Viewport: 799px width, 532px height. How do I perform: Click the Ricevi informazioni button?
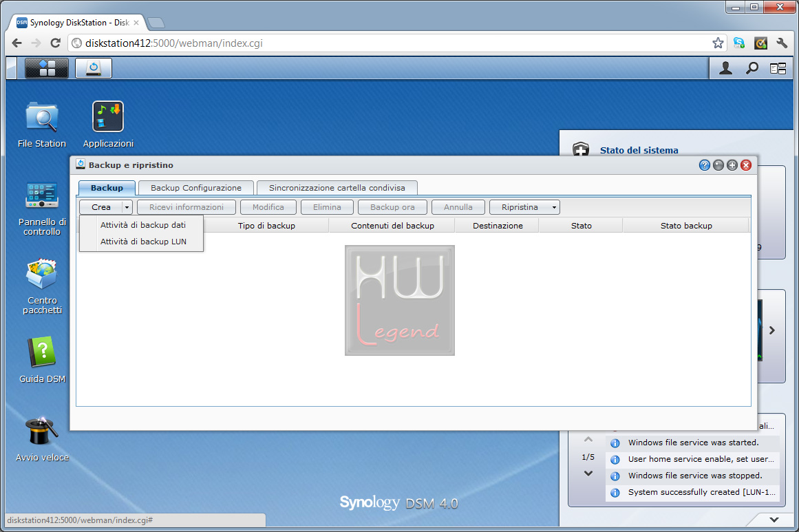187,207
